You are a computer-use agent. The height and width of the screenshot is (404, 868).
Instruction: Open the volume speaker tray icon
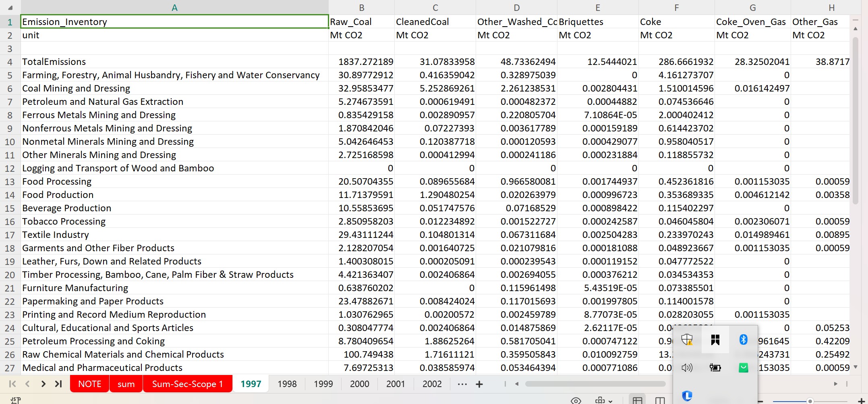(x=687, y=367)
